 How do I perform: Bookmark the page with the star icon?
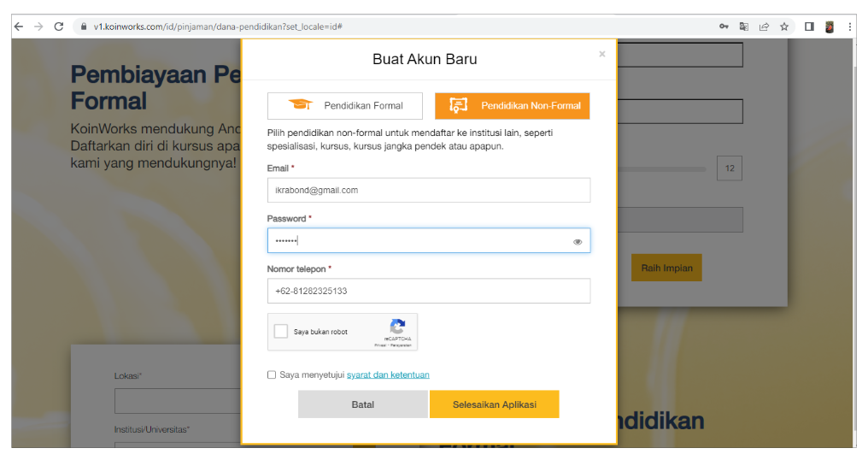pyautogui.click(x=784, y=27)
